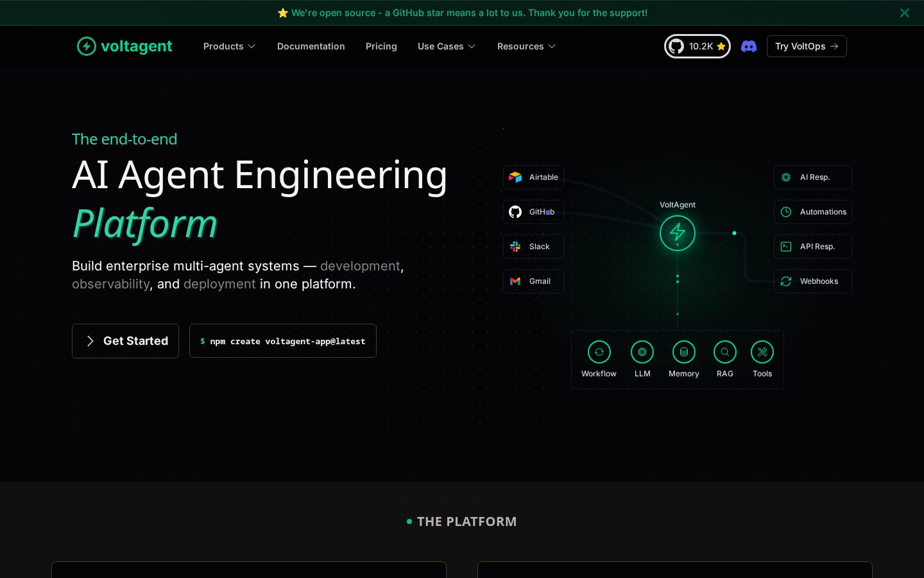Viewport: 924px width, 578px height.
Task: Click the star emoji in the announcement banner
Action: (x=283, y=13)
